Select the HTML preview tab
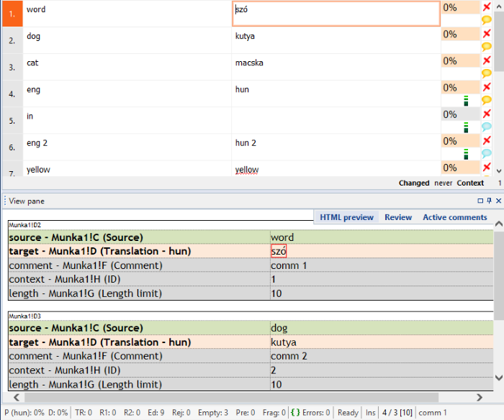Viewport: 504px width, 420px height. (x=346, y=217)
